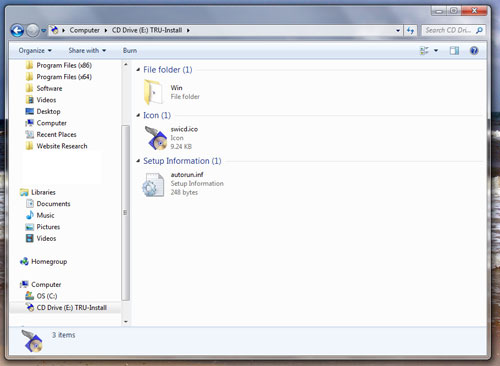Image resolution: width=500 pixels, height=366 pixels.
Task: Click navigation pane scroll down arrow
Action: click(x=126, y=322)
